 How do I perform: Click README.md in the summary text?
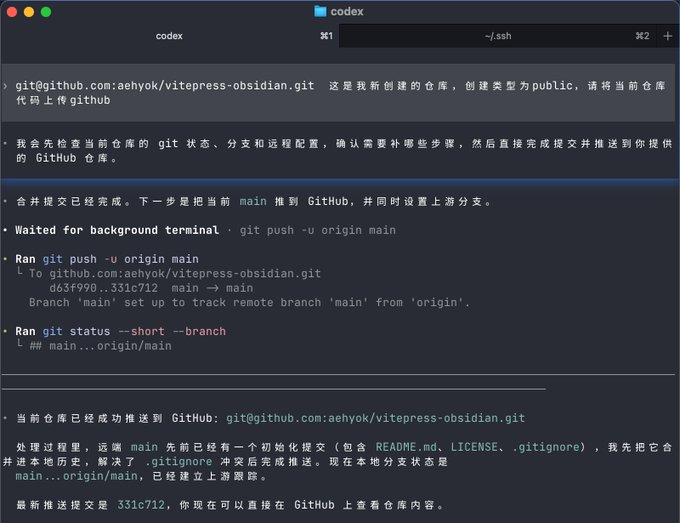click(x=408, y=446)
